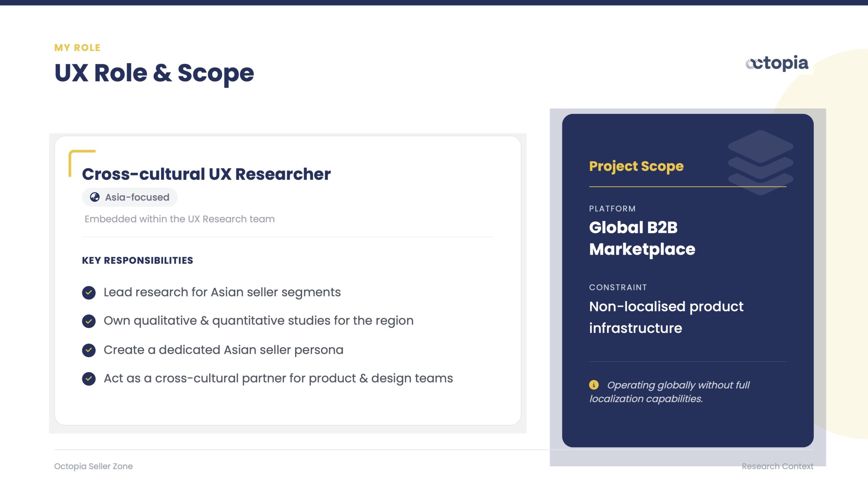Image resolution: width=868 pixels, height=488 pixels.
Task: Click the yellow info icon in Project Scope
Action: [594, 385]
